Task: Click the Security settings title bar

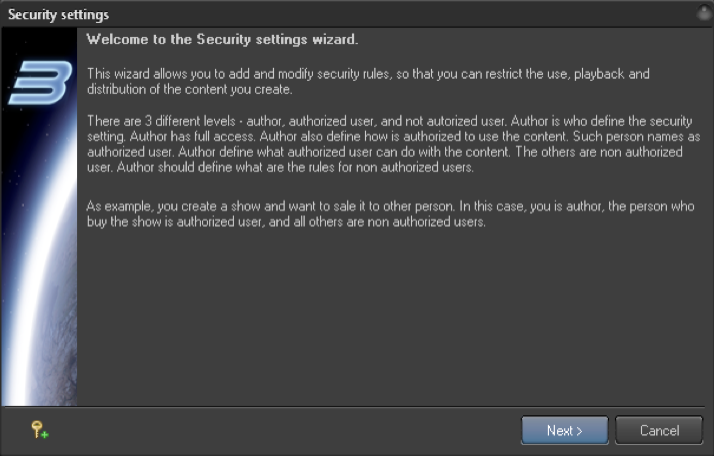Action: [x=357, y=14]
